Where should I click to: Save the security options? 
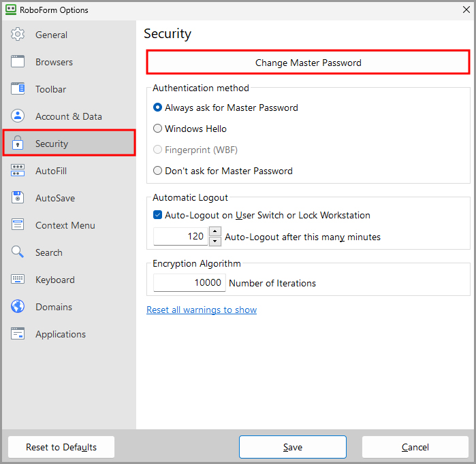point(293,447)
